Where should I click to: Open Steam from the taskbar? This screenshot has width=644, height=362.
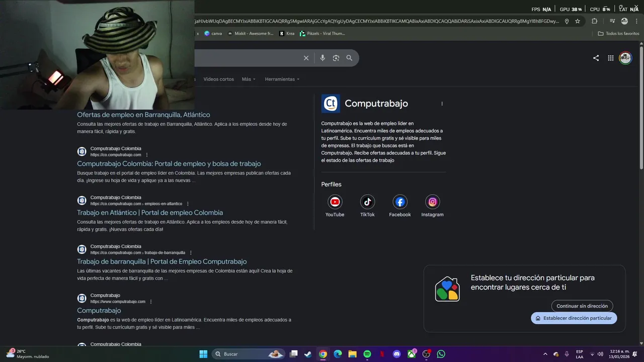click(308, 354)
